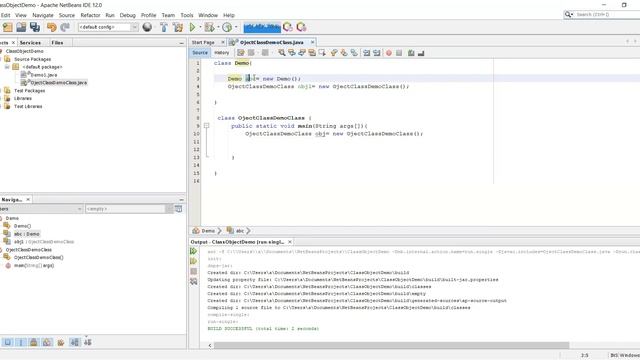Open the default config dropdown
Image resolution: width=640 pixels, height=360 pixels.
coord(134,27)
